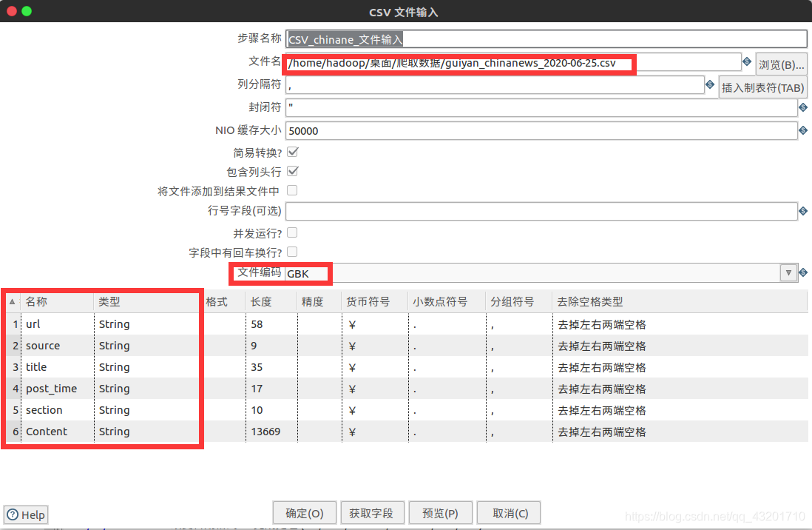Image resolution: width=812 pixels, height=530 pixels.
Task: Click row number 4 in fields table
Action: (x=15, y=389)
